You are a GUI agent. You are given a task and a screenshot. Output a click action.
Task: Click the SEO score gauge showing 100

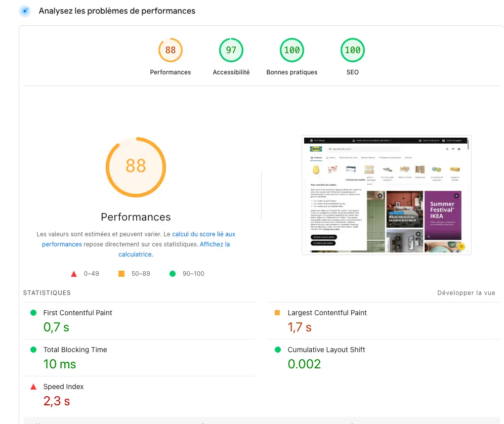coord(352,50)
